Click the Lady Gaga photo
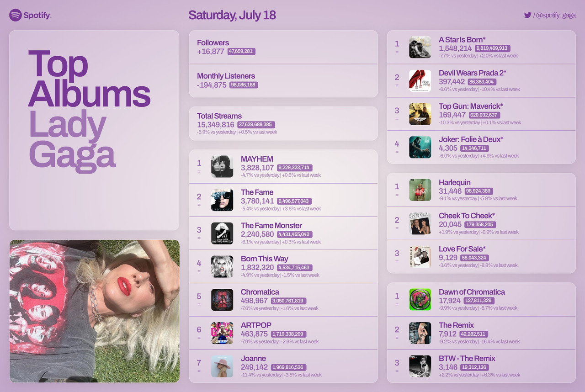 coord(95,311)
